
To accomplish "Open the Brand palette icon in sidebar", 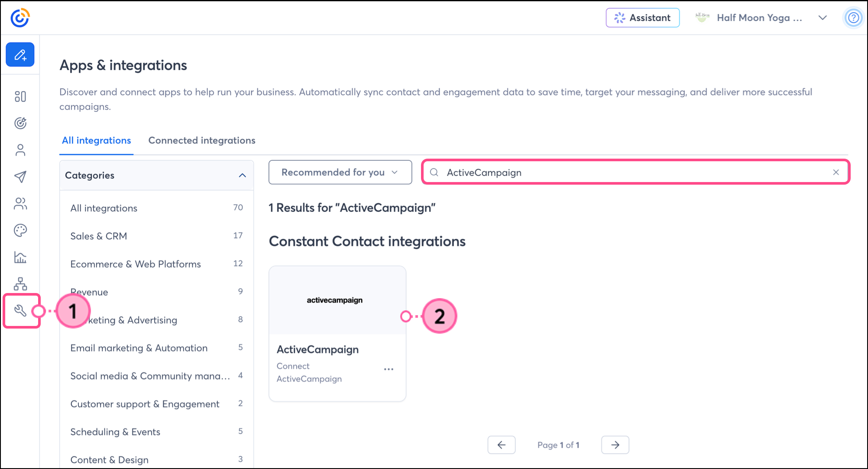I will pyautogui.click(x=20, y=230).
